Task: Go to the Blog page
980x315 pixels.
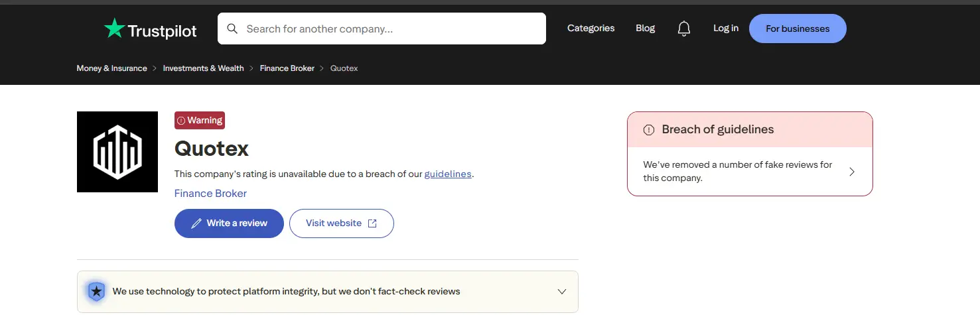Action: coord(645,29)
